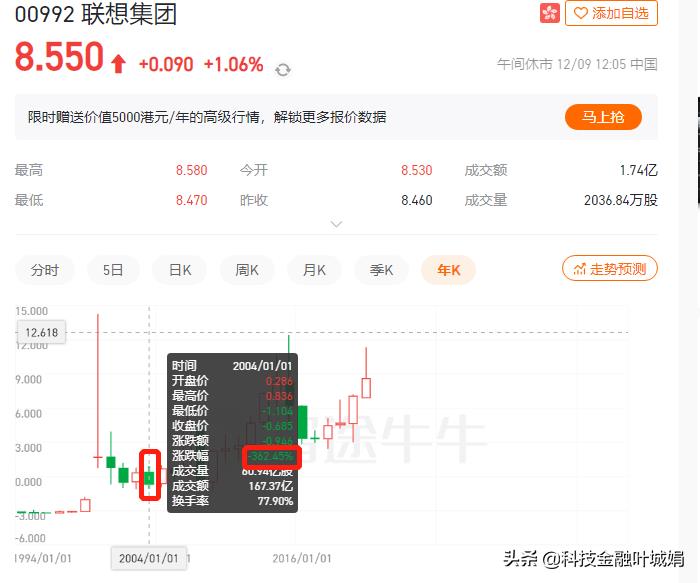Screen dimensions: 700x583
Task: Click the 12.618 price crosshair label
Action: (x=41, y=333)
